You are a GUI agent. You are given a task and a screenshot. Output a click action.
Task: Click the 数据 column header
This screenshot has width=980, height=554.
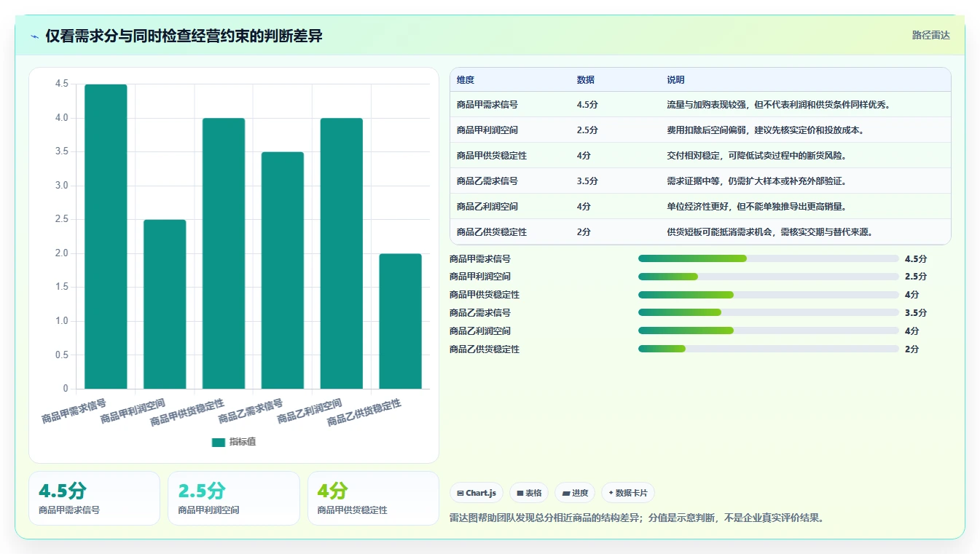pos(586,80)
